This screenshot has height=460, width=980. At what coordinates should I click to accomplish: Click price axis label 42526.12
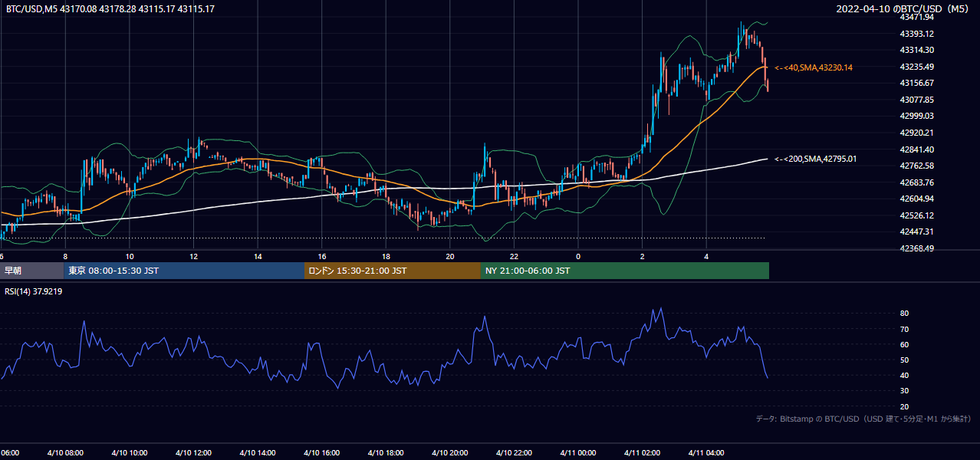point(916,215)
